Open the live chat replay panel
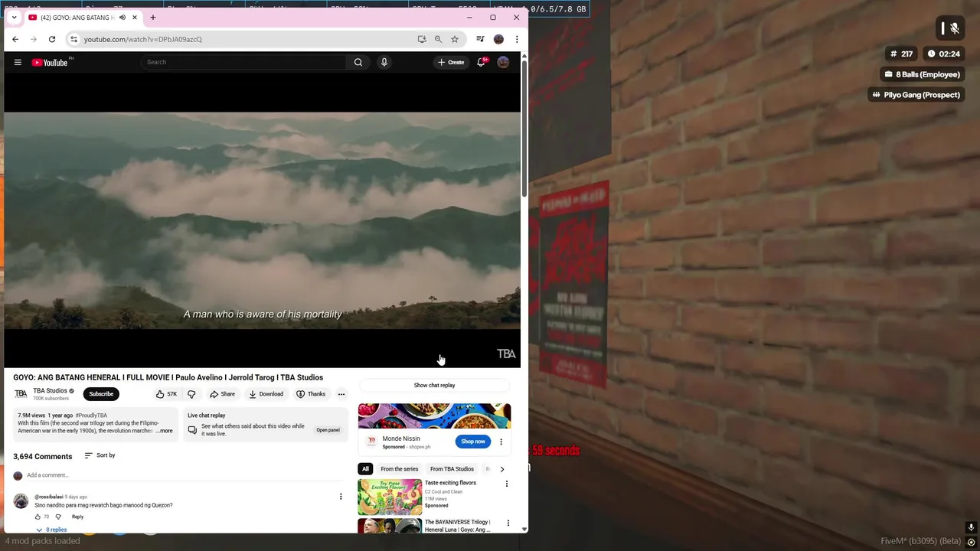The width and height of the screenshot is (980, 551). tap(328, 430)
